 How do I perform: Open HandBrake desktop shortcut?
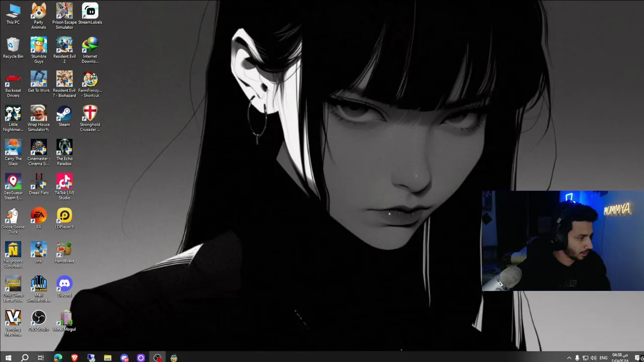[64, 253]
